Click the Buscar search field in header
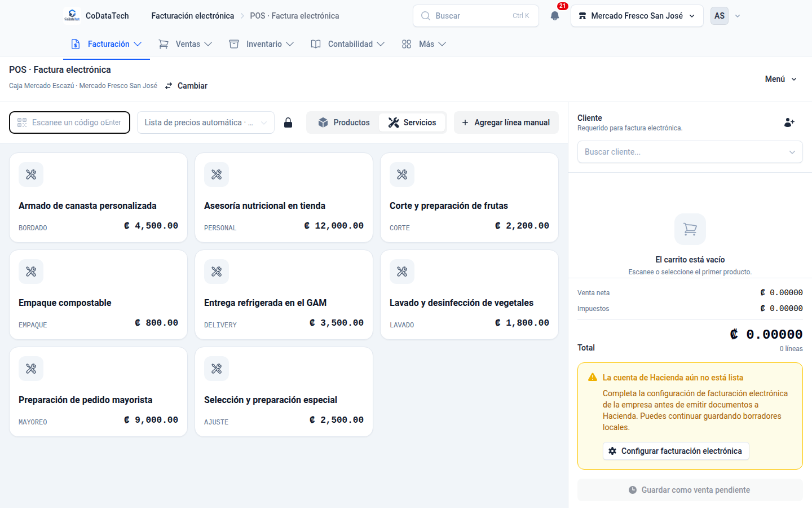Screen dimensions: 812x508 pyautogui.click(x=476, y=16)
